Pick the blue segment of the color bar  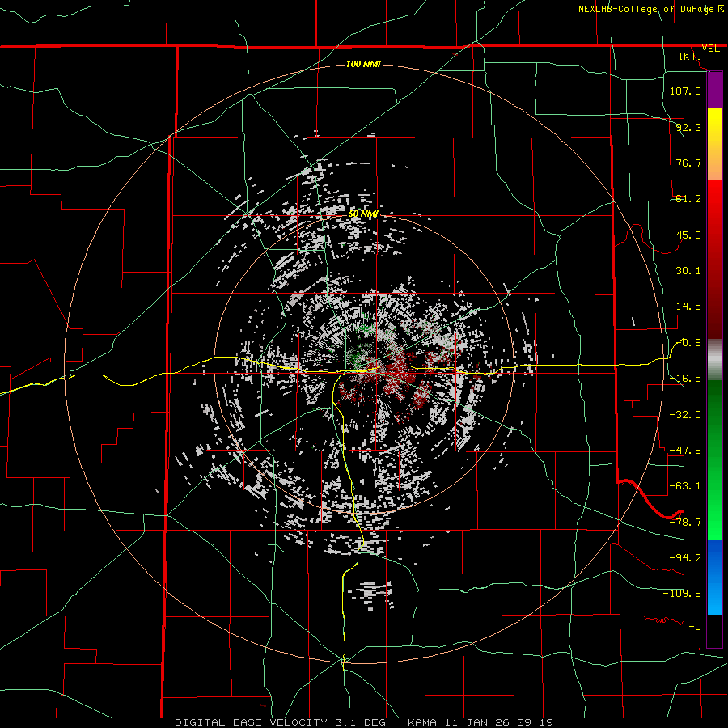pyautogui.click(x=714, y=576)
